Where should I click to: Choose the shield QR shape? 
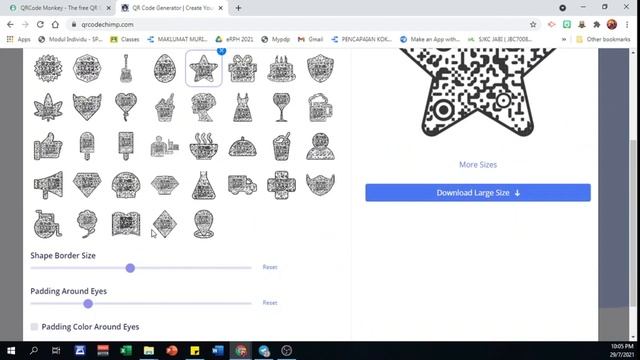click(x=320, y=69)
